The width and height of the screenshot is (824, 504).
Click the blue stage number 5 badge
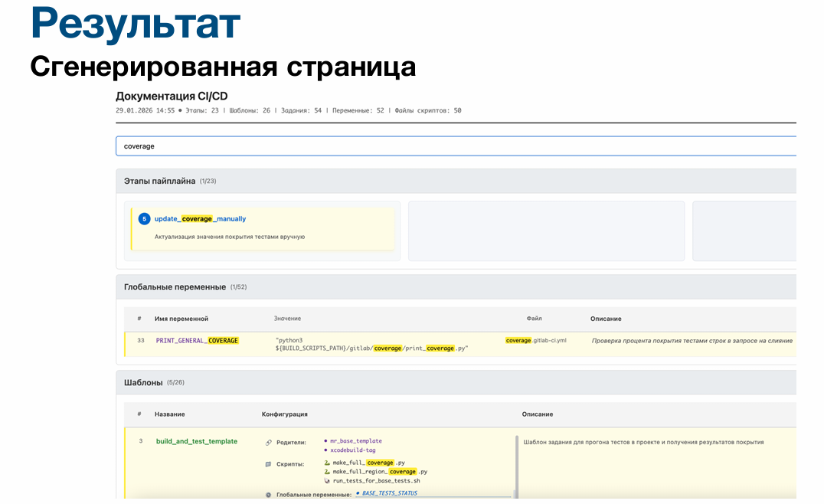pyautogui.click(x=144, y=218)
